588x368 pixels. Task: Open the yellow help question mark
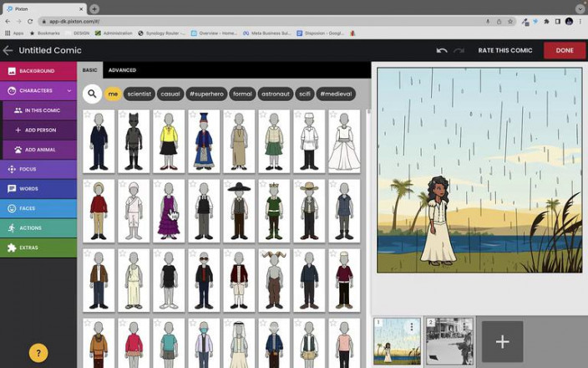38,352
